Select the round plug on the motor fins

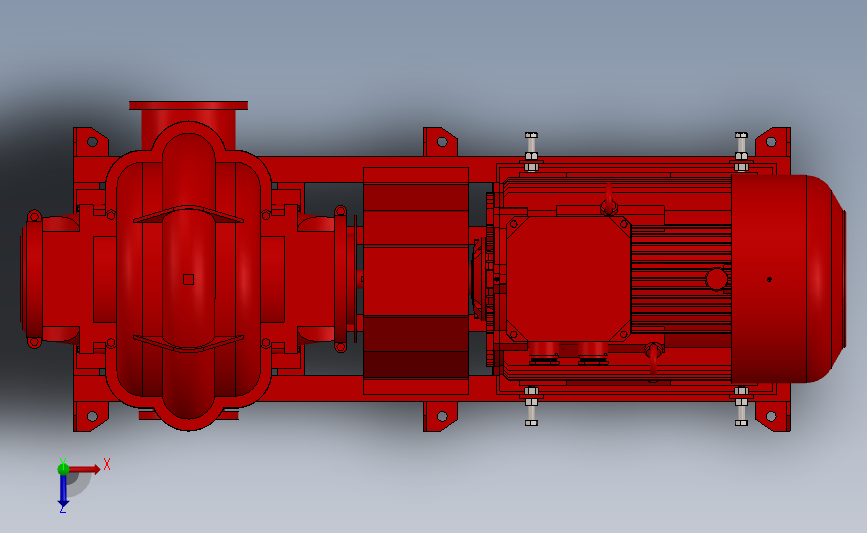(x=717, y=279)
